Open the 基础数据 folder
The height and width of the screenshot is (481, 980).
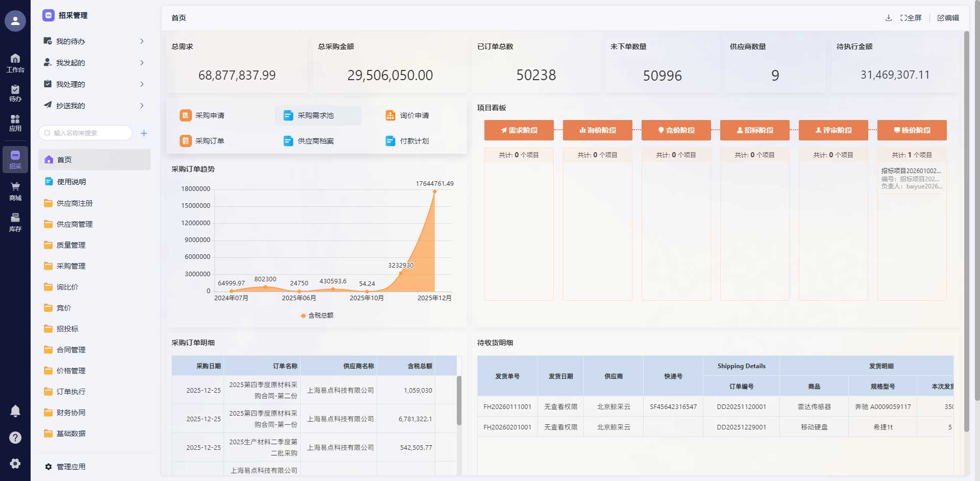[x=94, y=434]
